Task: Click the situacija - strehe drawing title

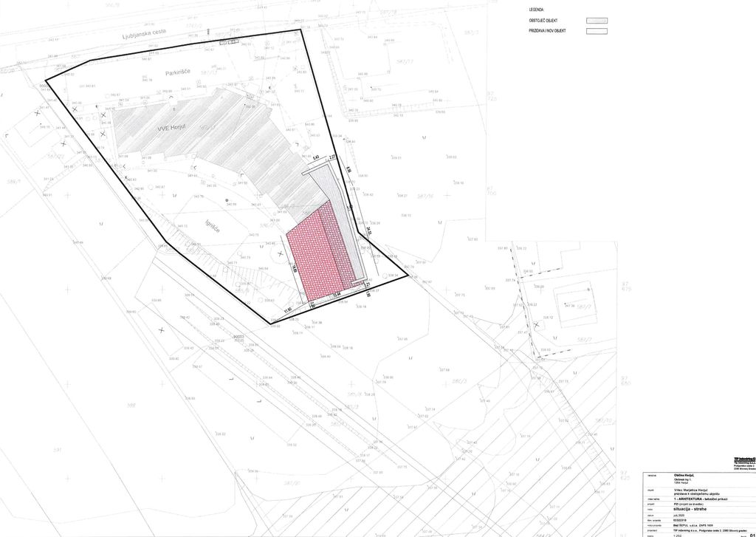Action: (x=690, y=510)
